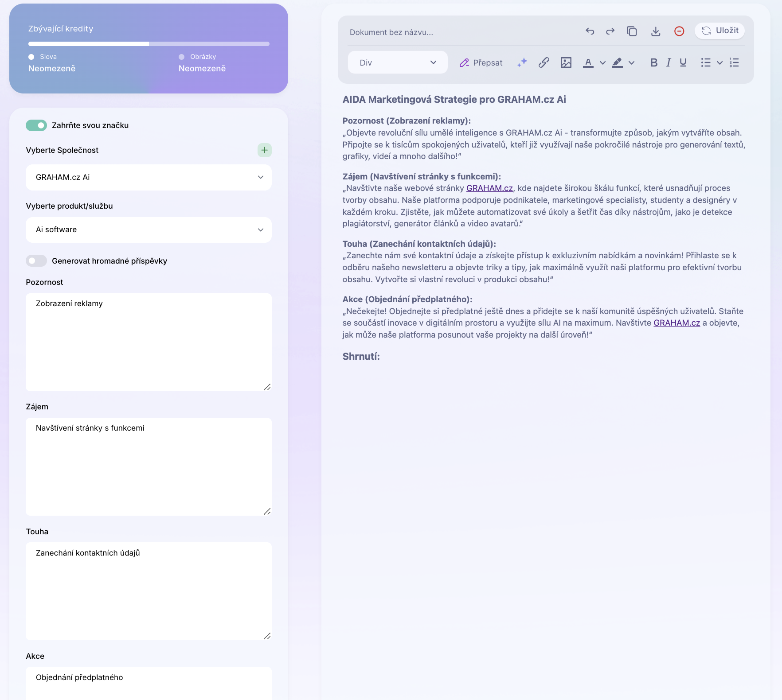Insert an image into the document
The width and height of the screenshot is (782, 700).
[x=566, y=62]
